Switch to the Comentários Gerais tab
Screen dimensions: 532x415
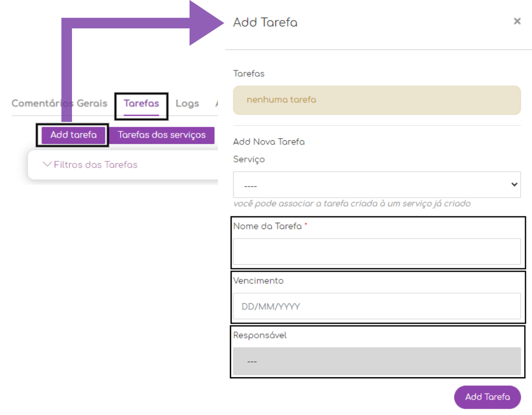59,103
